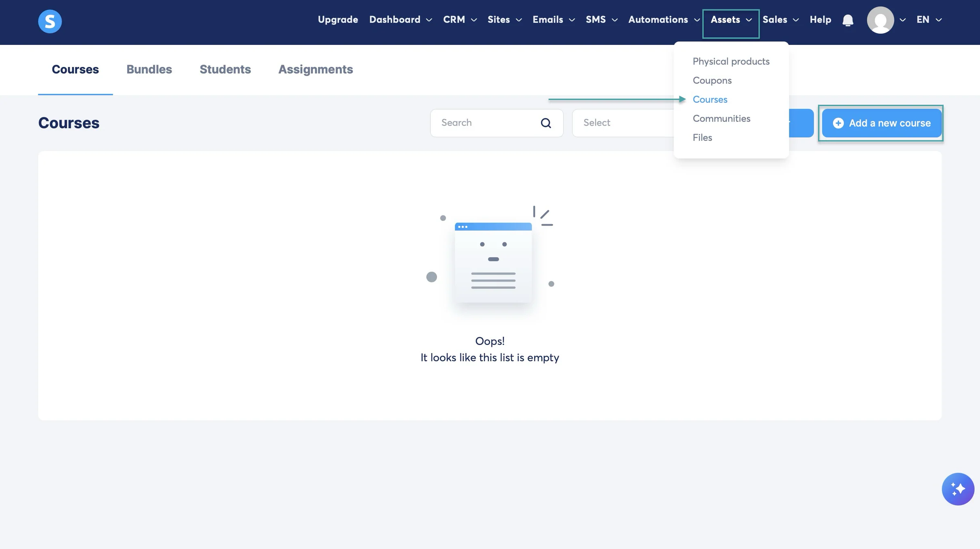The width and height of the screenshot is (980, 549).
Task: Open the notifications bell
Action: point(848,20)
